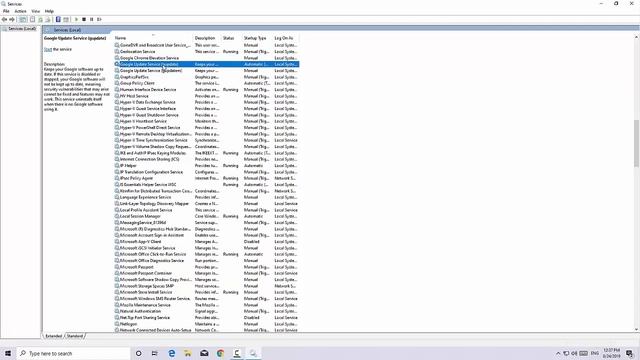The image size is (640, 360).
Task: Open the Windows Start button
Action: pos(8,353)
